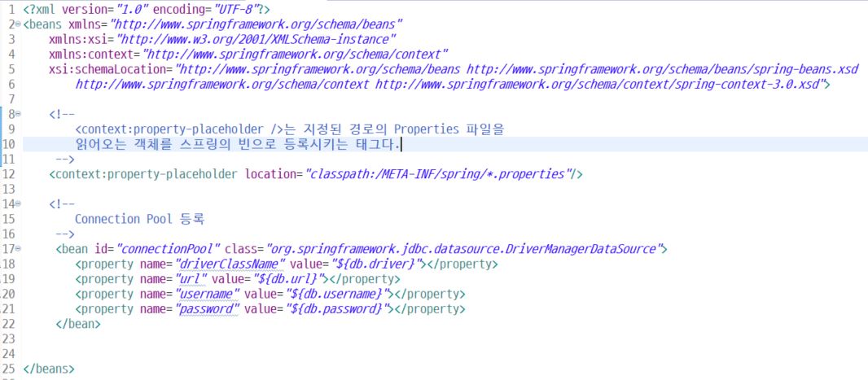The width and height of the screenshot is (868, 380).
Task: Click the "driverClassName" property name value
Action: click(230, 264)
